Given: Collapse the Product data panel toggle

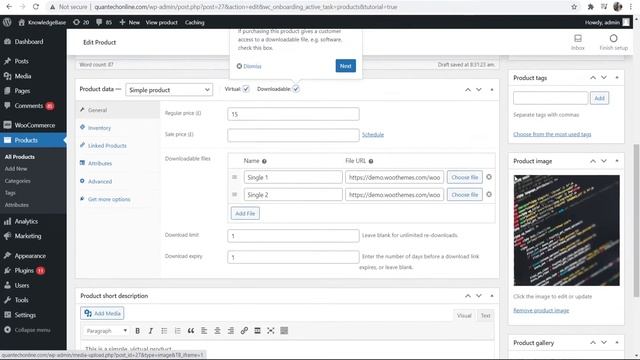Looking at the screenshot, I should [492, 89].
